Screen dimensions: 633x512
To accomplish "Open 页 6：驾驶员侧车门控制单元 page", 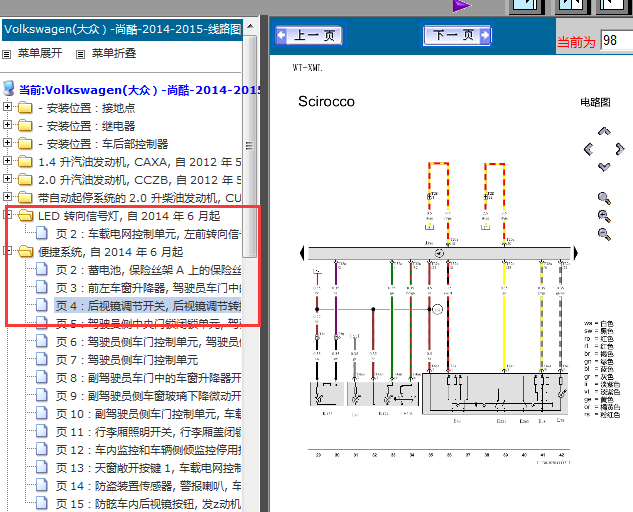I will pos(148,342).
